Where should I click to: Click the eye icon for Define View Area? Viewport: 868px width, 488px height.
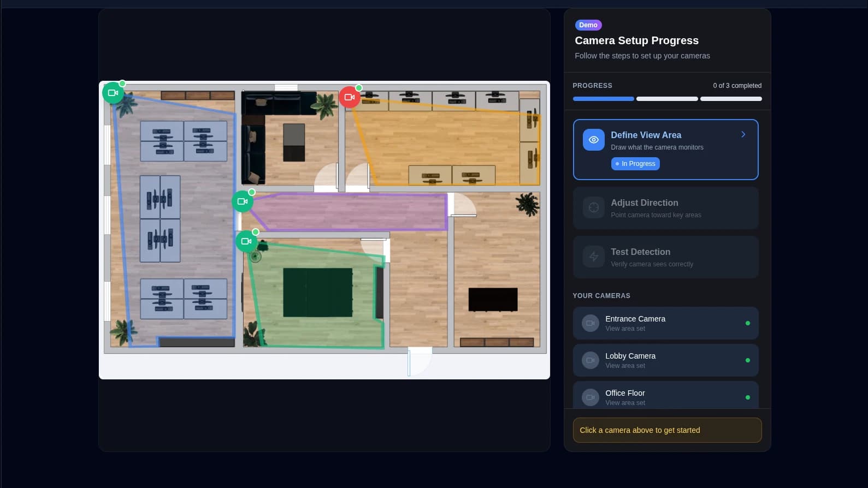(594, 140)
